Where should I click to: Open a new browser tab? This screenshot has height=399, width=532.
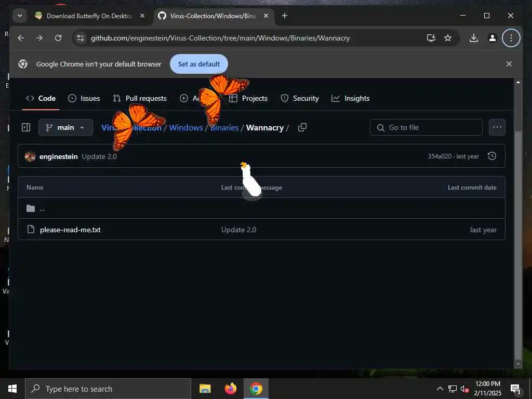point(285,16)
